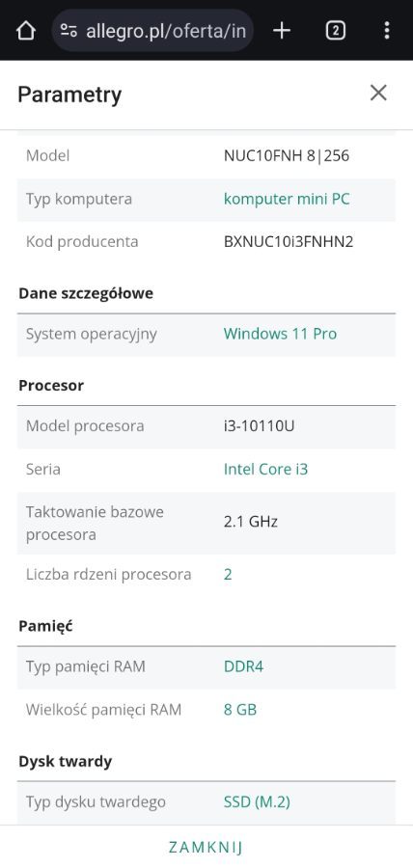This screenshot has height=868, width=413.
Task: Open the 8 GB RAM size link
Action: coord(240,709)
